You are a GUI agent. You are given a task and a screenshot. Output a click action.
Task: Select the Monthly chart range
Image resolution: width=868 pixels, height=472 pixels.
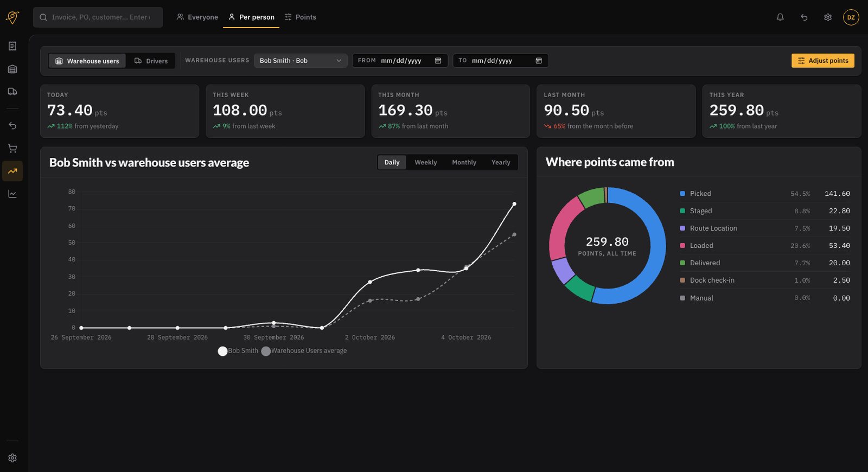tap(464, 162)
